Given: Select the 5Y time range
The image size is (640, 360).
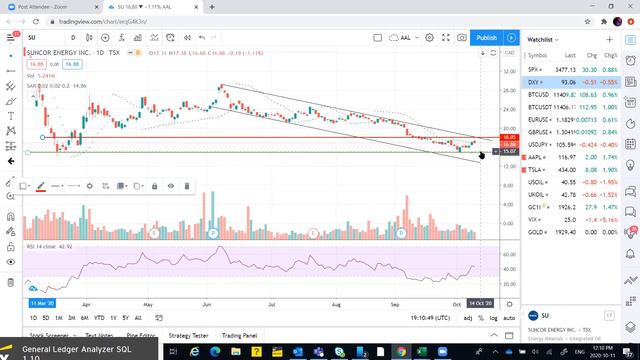Looking at the screenshot, I should coord(125,318).
